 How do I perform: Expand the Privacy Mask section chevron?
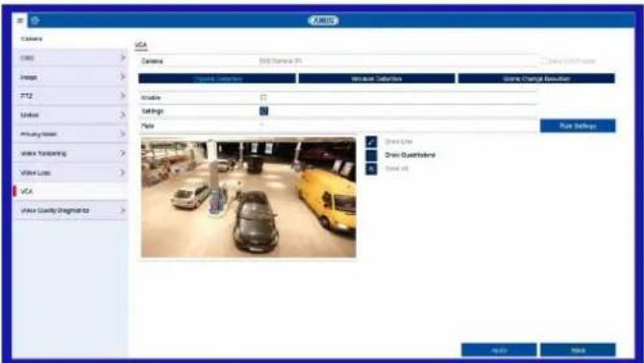tap(122, 134)
